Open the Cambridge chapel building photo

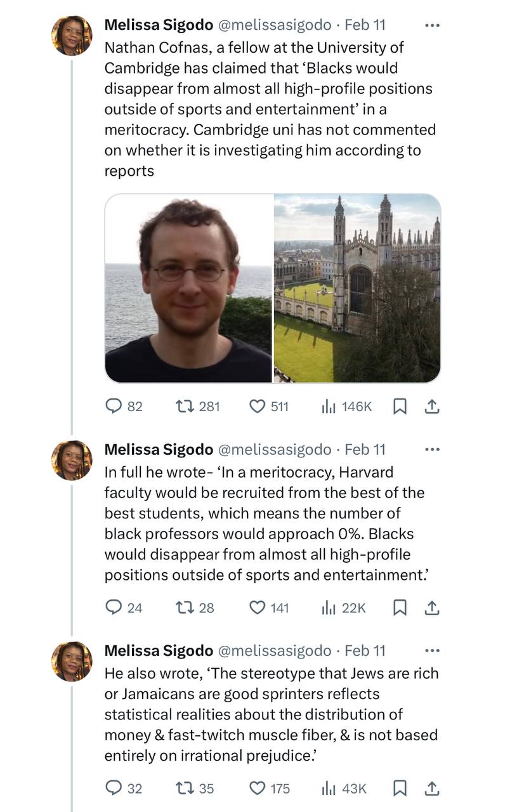357,288
